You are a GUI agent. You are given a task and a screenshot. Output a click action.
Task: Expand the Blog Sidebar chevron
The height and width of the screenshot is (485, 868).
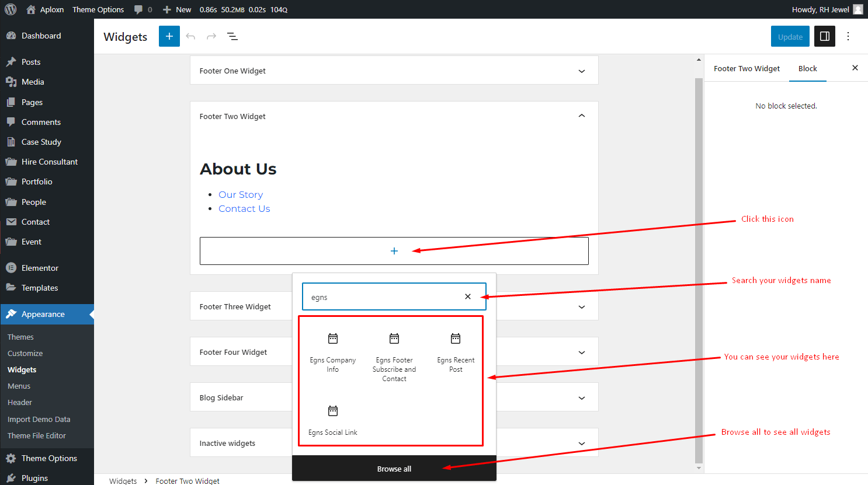pyautogui.click(x=582, y=398)
